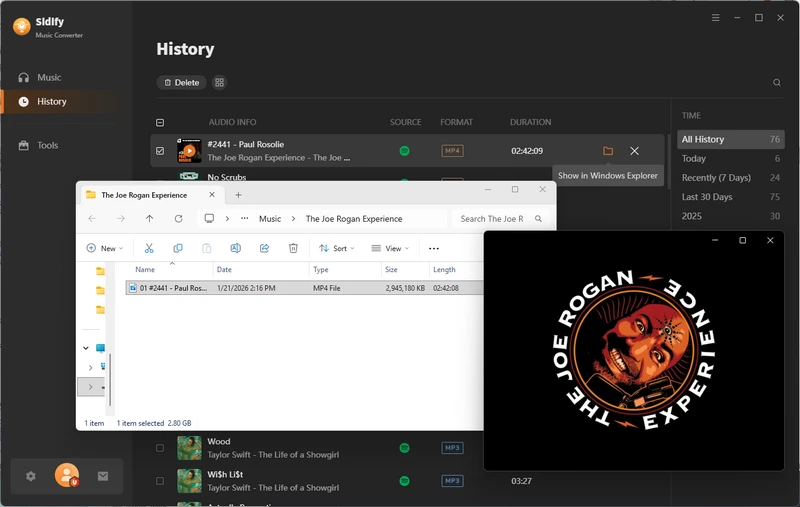Screen dimensions: 800x507
Task: Filter history by 2025
Action: pyautogui.click(x=730, y=216)
